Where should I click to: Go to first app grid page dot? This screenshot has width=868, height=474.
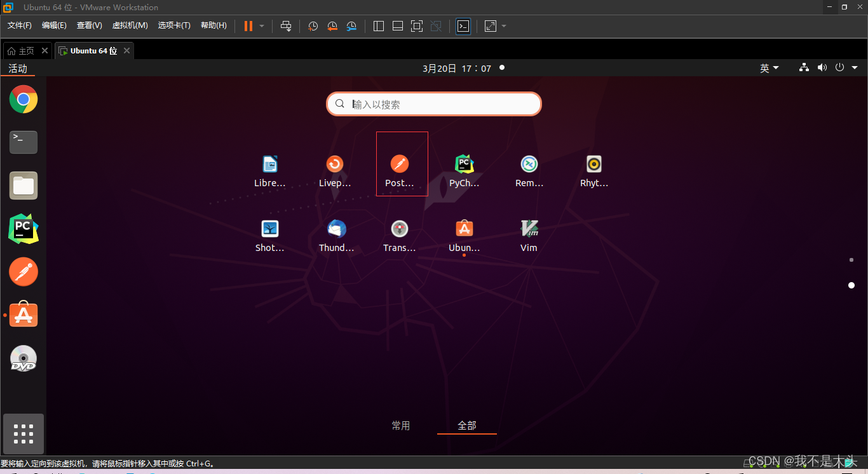click(851, 260)
